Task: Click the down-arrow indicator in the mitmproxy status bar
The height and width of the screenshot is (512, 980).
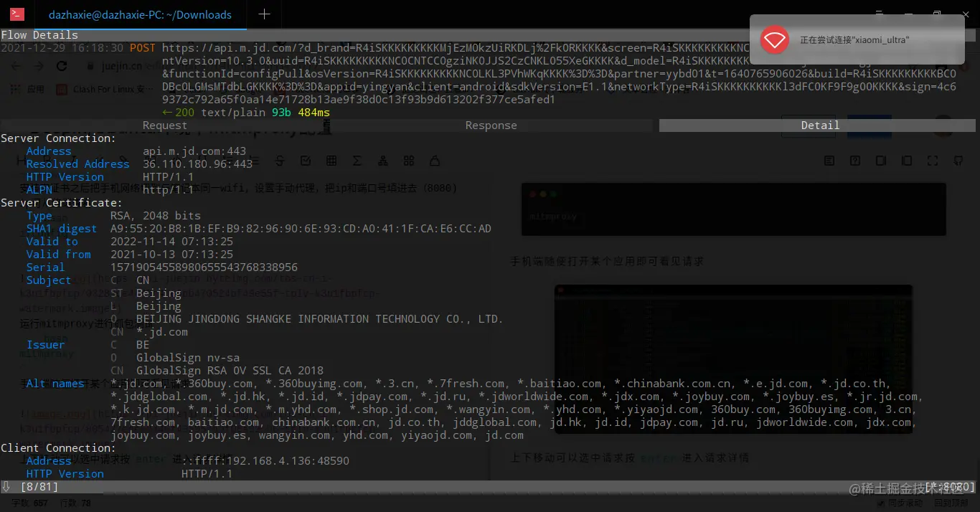Action: [x=6, y=487]
